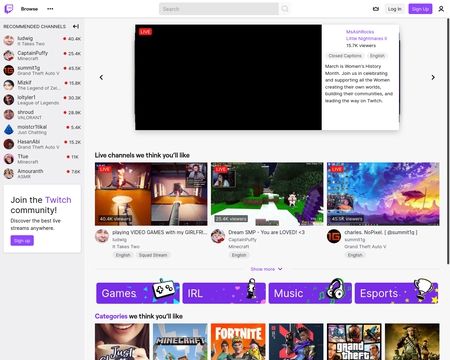
Task: Open Just Chatting category cover
Action: 122,342
